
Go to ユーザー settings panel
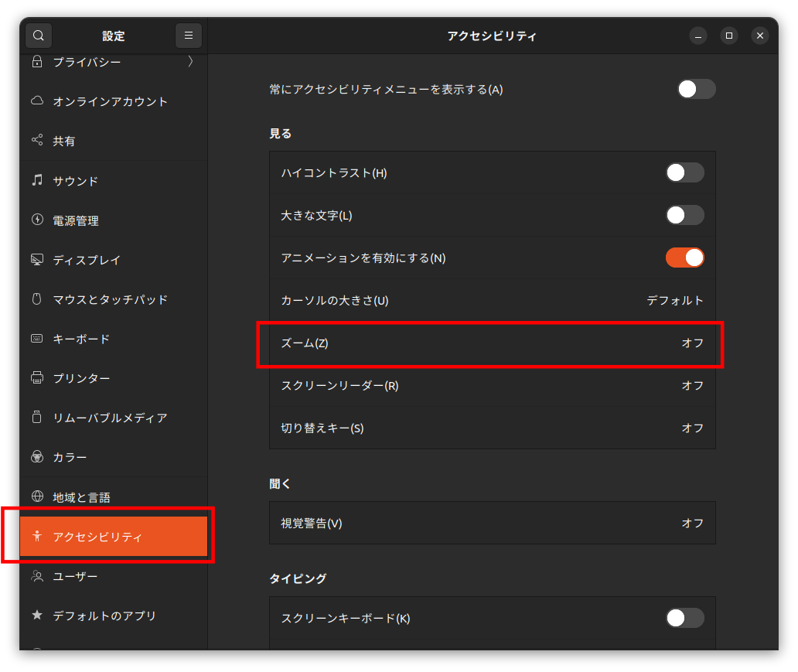114,576
